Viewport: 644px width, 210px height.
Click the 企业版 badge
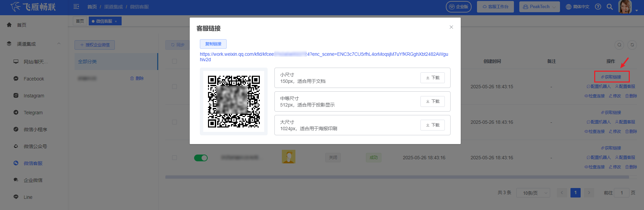(x=459, y=7)
